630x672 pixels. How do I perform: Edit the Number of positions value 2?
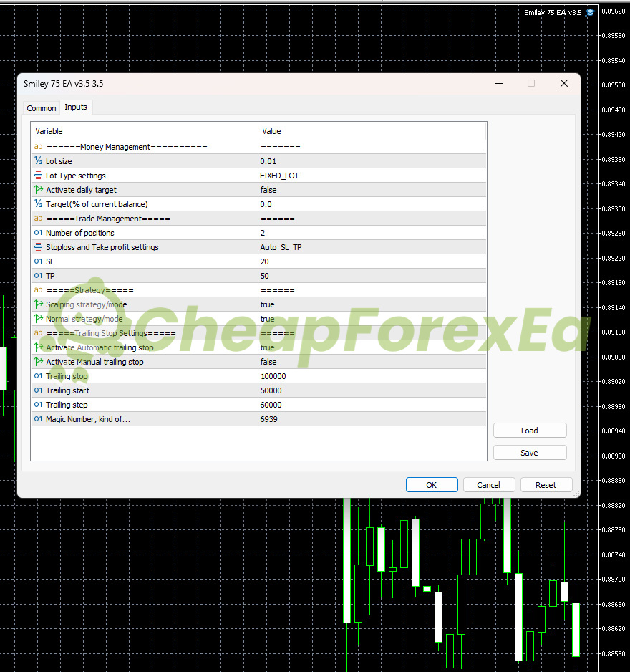coord(372,233)
